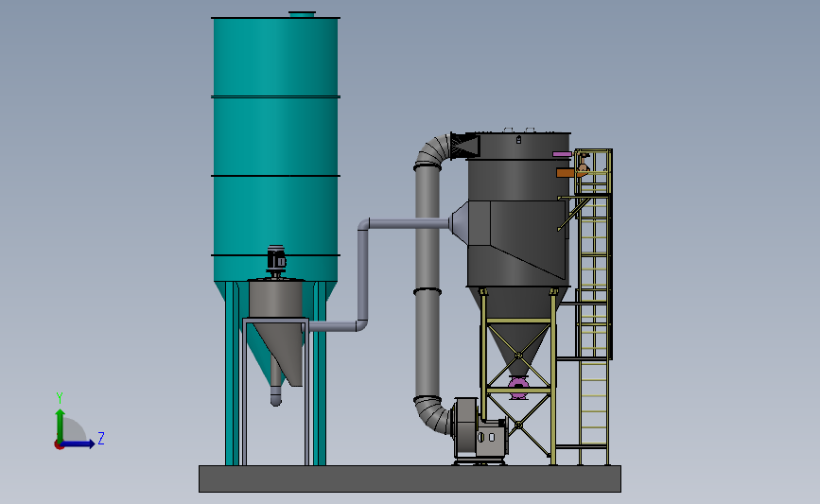The width and height of the screenshot is (820, 504).
Task: Select the horizontal thin pipe entering dust collector
Action: point(408,224)
